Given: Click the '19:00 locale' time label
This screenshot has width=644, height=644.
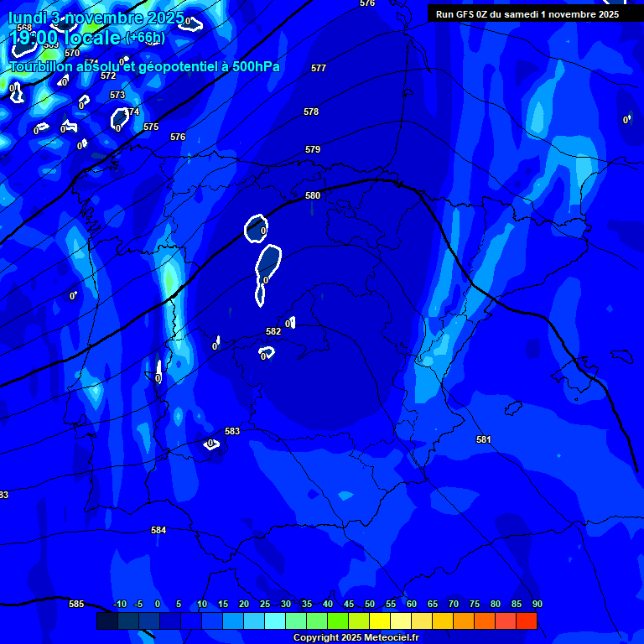Looking at the screenshot, I should 65,38.
